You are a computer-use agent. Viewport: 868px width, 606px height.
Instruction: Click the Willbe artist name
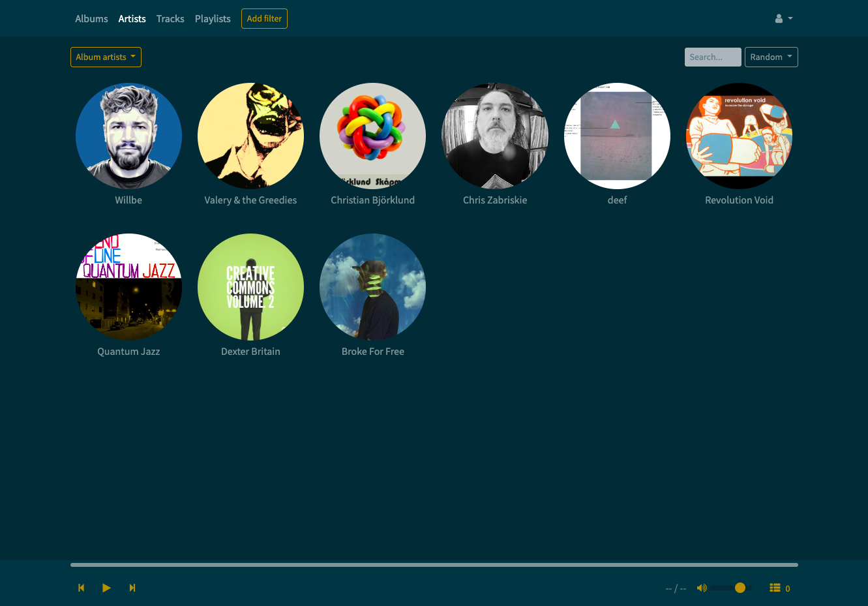point(128,200)
